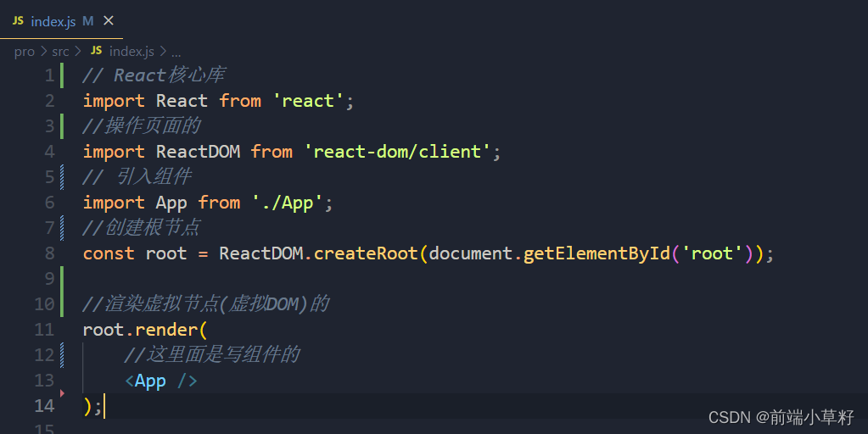Select the index.js editor tab
The image size is (868, 434).
(61, 20)
